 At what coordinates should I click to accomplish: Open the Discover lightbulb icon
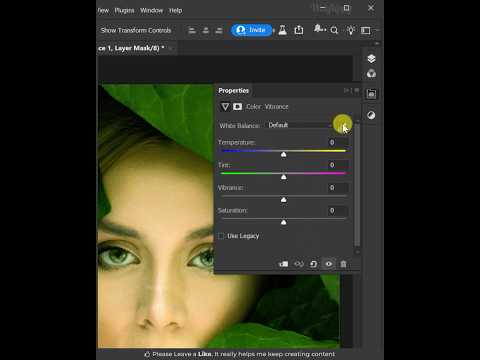tap(351, 30)
